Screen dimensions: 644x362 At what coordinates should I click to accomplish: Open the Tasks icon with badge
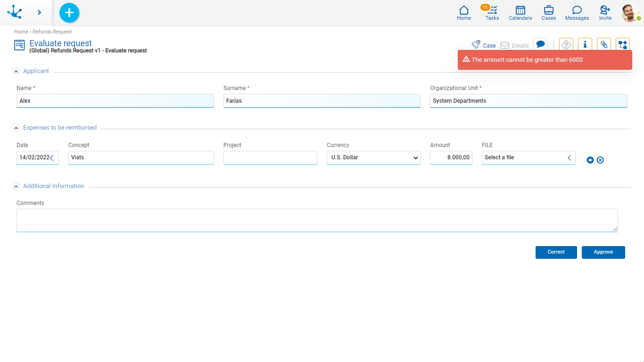492,13
